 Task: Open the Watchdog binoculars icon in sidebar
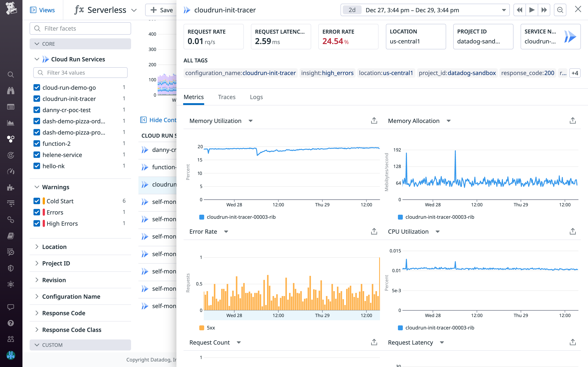(x=11, y=91)
